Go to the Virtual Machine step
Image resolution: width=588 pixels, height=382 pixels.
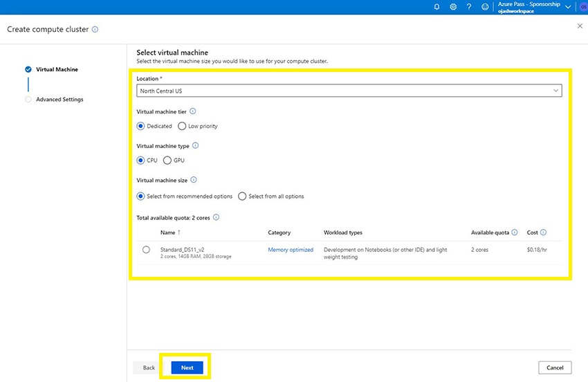(x=57, y=69)
